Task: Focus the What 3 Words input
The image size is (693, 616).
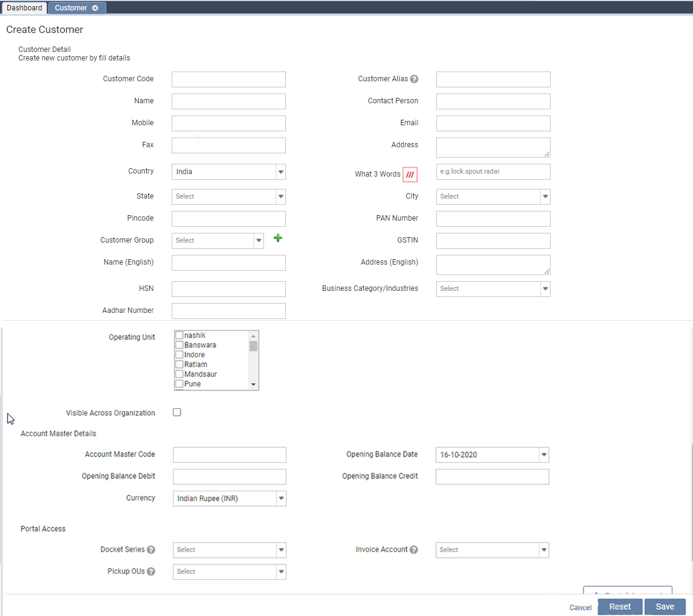Action: [493, 172]
